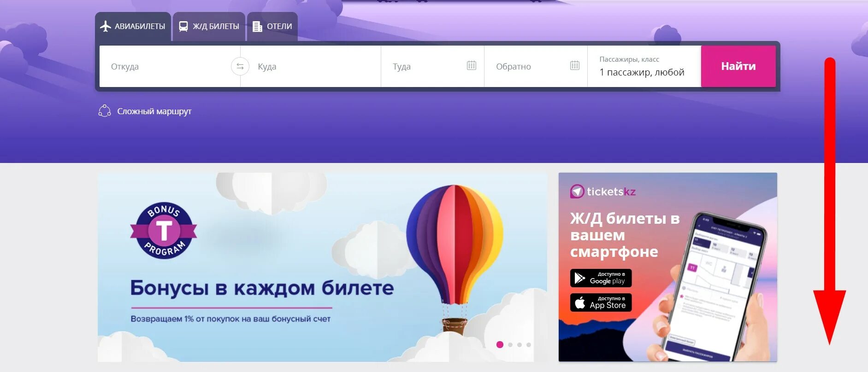Switch to the Ж/Д билеты tab
The image size is (868, 372).
tap(209, 26)
